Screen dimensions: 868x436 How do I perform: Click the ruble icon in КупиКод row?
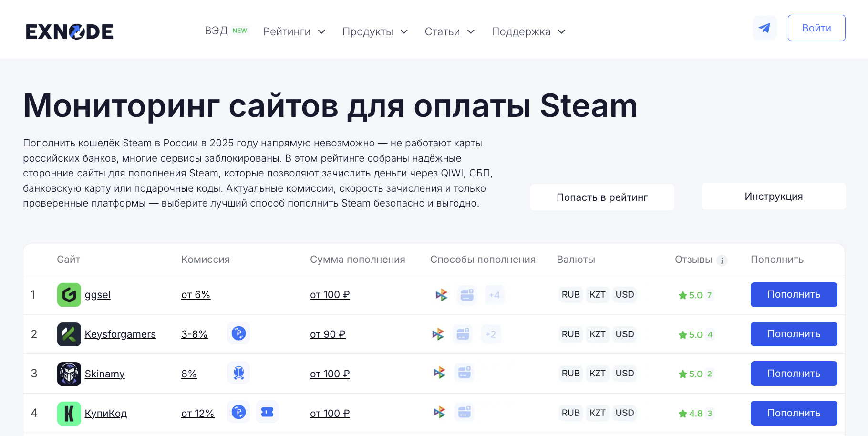(238, 412)
